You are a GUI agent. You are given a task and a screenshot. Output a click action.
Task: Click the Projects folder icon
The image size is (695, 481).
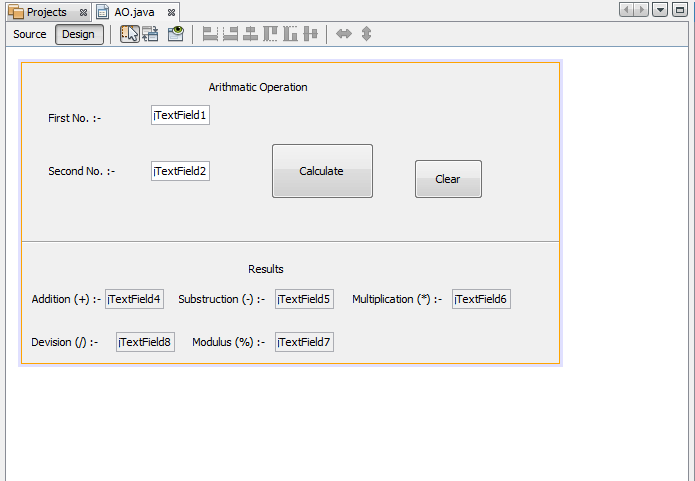pos(16,12)
